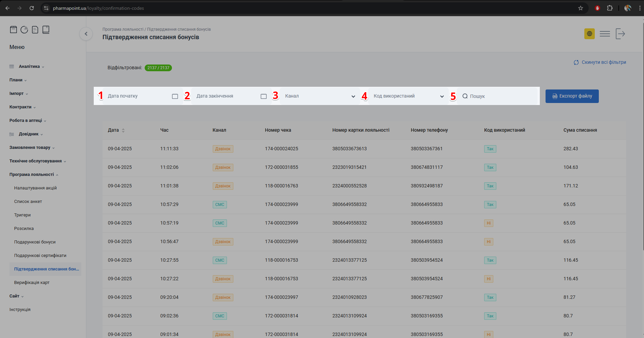Click Скинути всі фільтри link
This screenshot has height=338, width=644.
pyautogui.click(x=600, y=62)
